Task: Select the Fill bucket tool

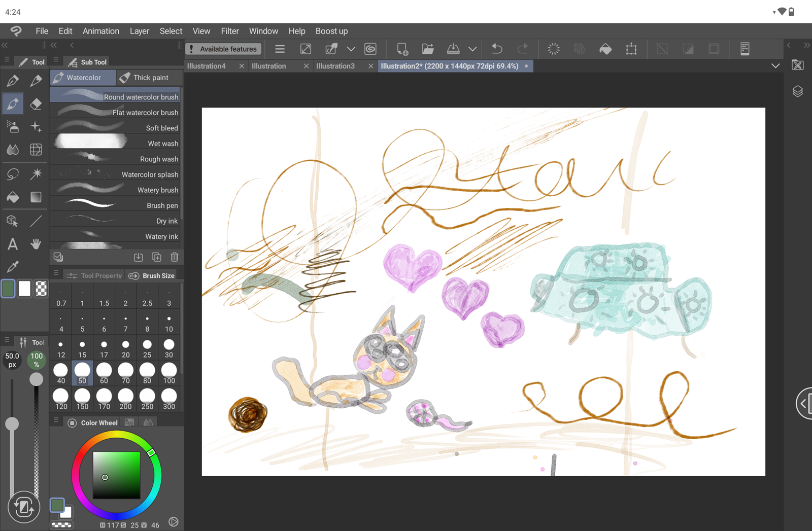Action: click(x=13, y=197)
